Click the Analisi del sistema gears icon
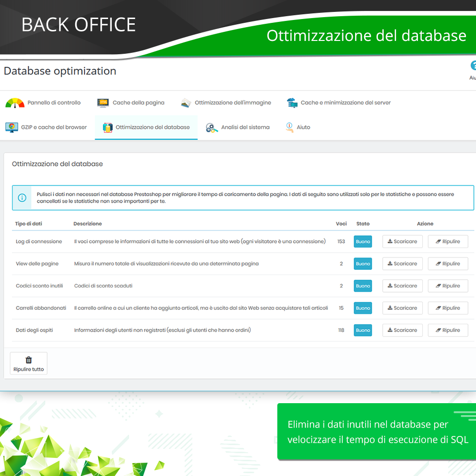 [x=211, y=127]
